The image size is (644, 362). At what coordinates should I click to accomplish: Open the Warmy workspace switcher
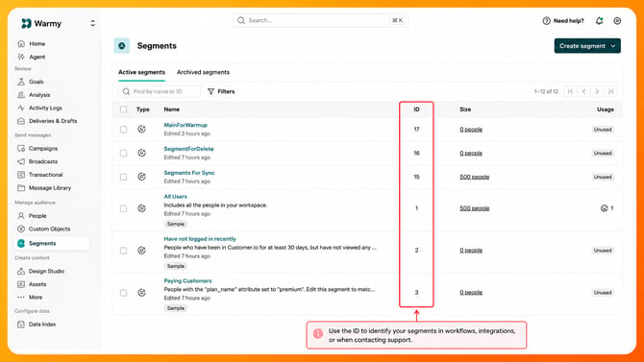tap(93, 23)
